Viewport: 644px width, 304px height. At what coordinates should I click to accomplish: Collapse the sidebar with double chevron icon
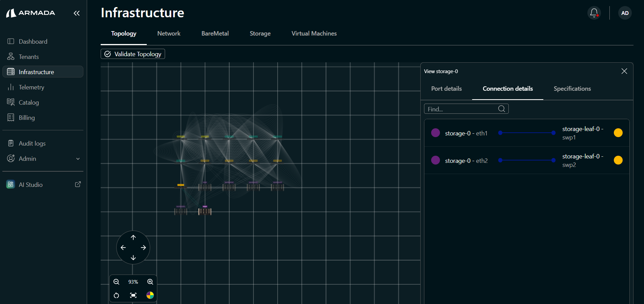point(77,13)
